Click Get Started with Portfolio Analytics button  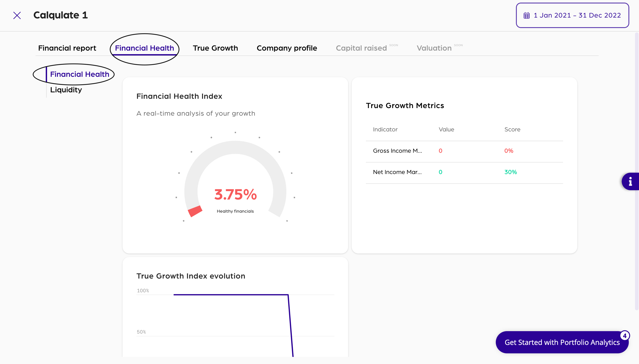point(562,342)
